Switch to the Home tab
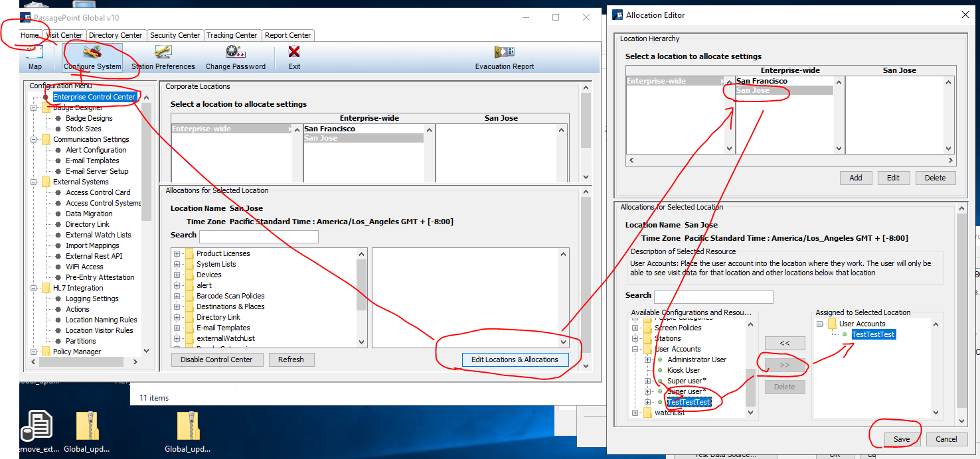 coord(30,35)
